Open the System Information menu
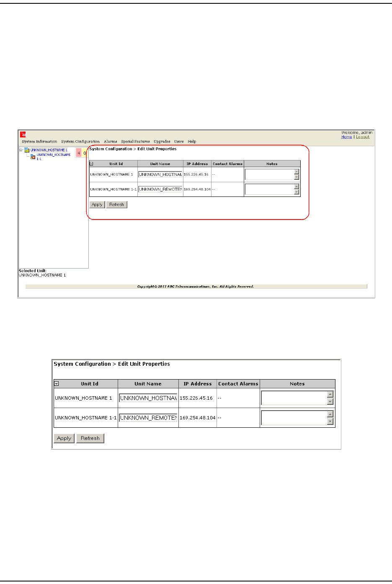 click(39, 142)
